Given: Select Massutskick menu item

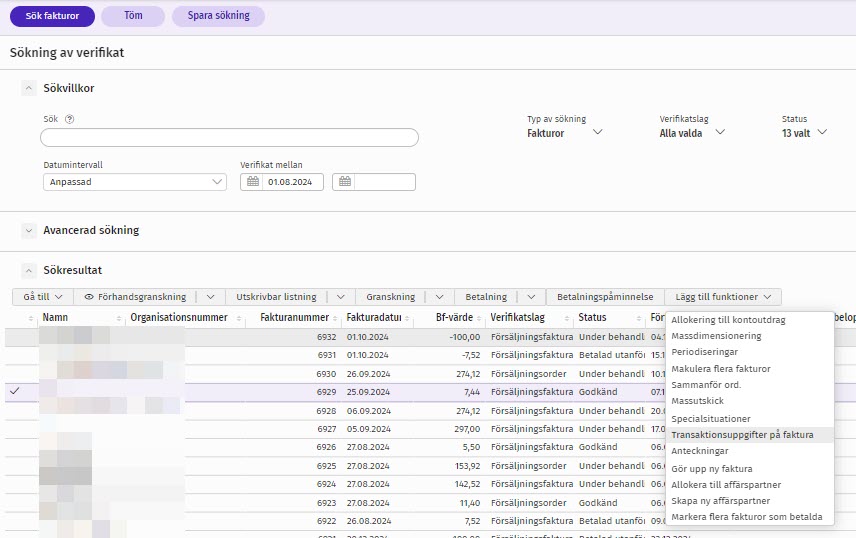Looking at the screenshot, I should 697,401.
